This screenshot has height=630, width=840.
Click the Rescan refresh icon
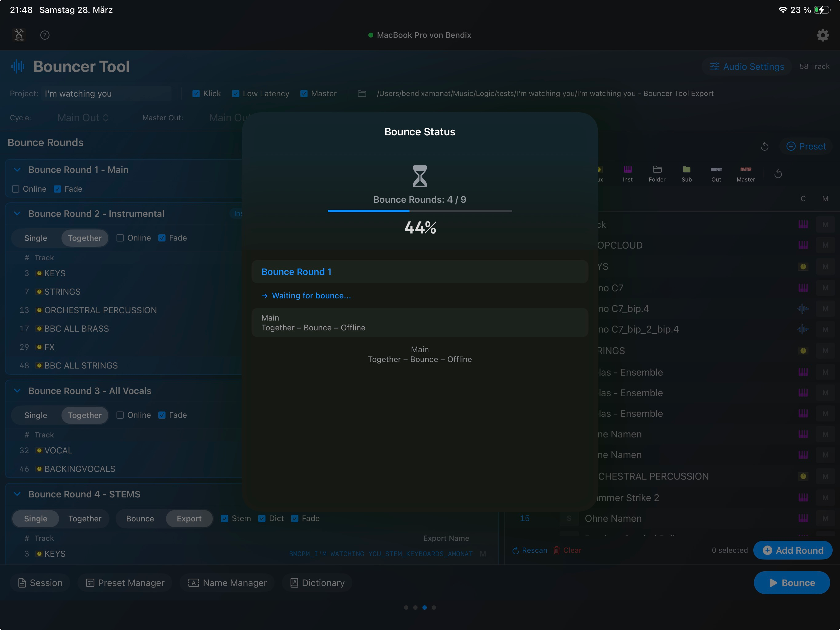(515, 550)
